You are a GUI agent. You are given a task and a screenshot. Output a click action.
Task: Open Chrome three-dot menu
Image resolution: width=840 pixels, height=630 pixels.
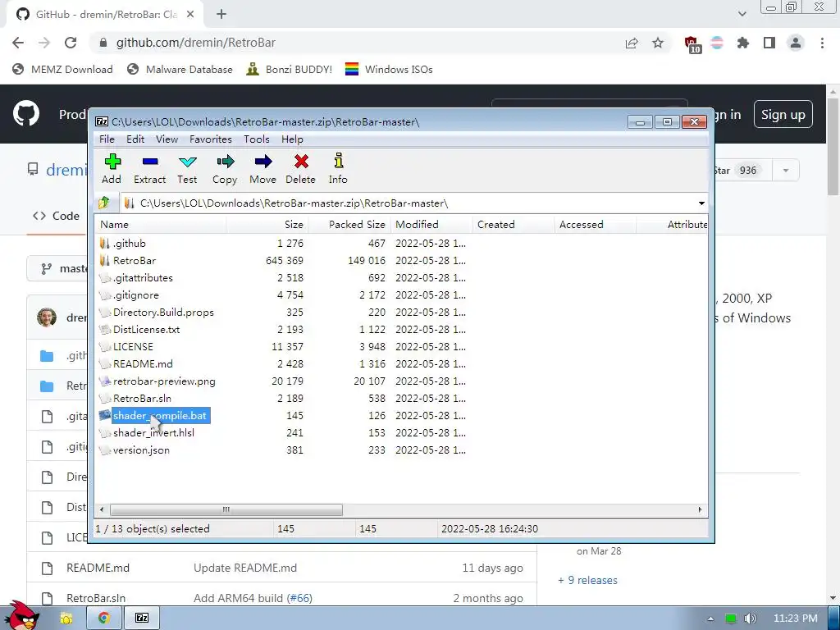coord(822,43)
